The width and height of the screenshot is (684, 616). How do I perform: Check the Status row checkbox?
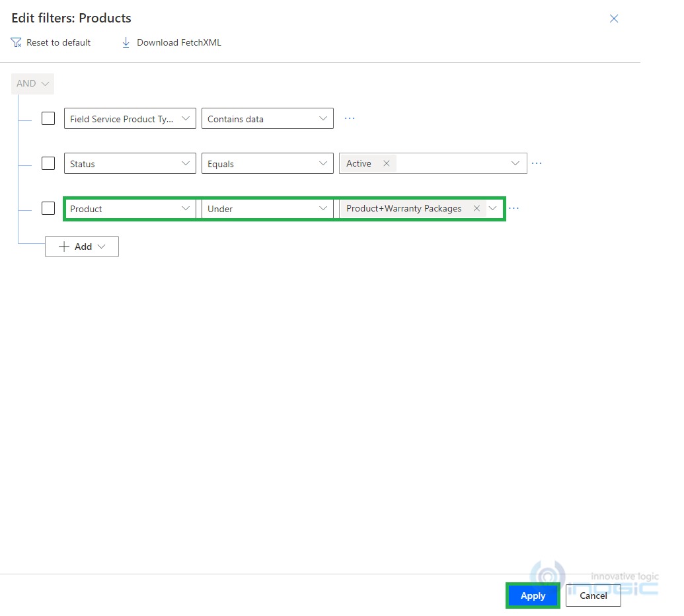(48, 163)
